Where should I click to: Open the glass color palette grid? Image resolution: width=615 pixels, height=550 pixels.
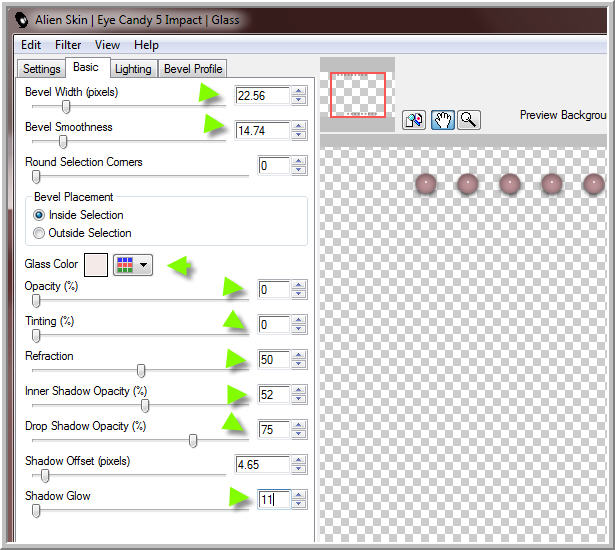(133, 265)
